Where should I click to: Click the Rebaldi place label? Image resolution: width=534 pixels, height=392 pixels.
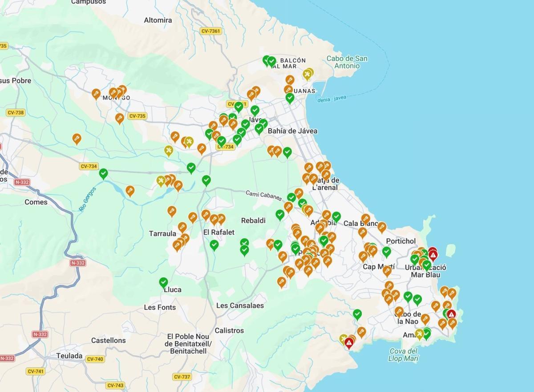click(x=253, y=220)
